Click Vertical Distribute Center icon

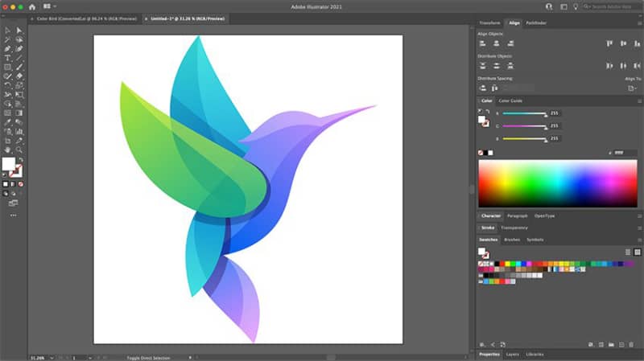coord(496,66)
